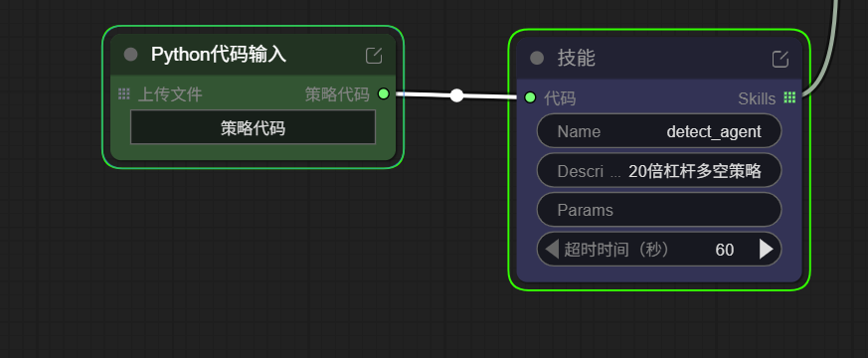Click the 策略代码 output port dot
Image resolution: width=868 pixels, height=358 pixels.
[x=383, y=93]
